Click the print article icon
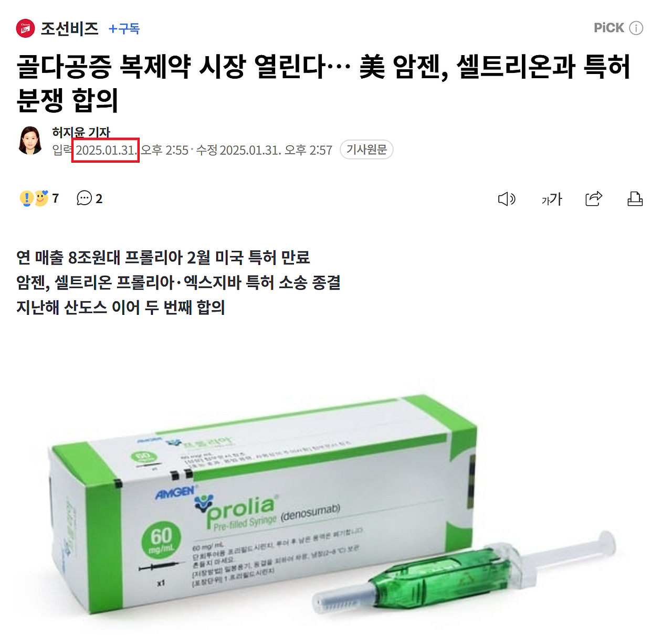Image resolution: width=672 pixels, height=635 pixels. click(635, 199)
